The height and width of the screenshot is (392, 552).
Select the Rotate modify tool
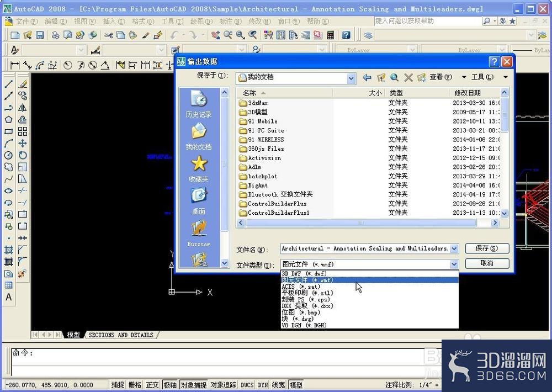(23, 155)
